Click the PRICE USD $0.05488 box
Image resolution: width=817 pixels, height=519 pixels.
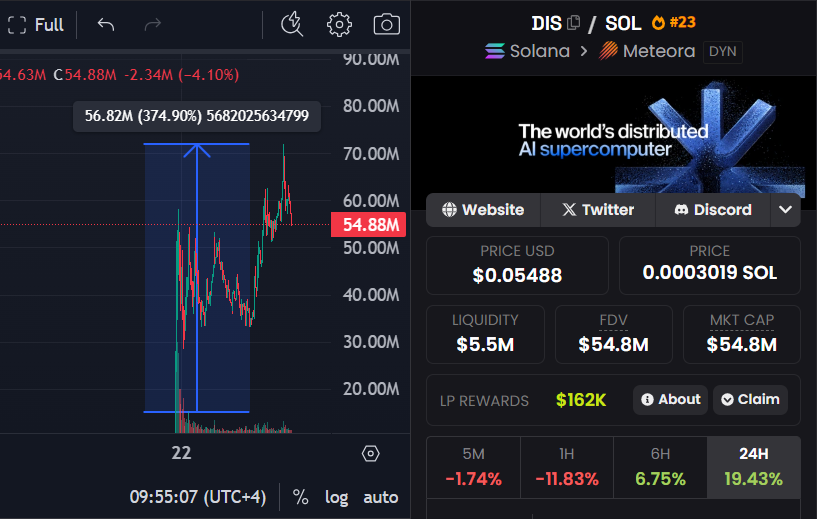[517, 265]
